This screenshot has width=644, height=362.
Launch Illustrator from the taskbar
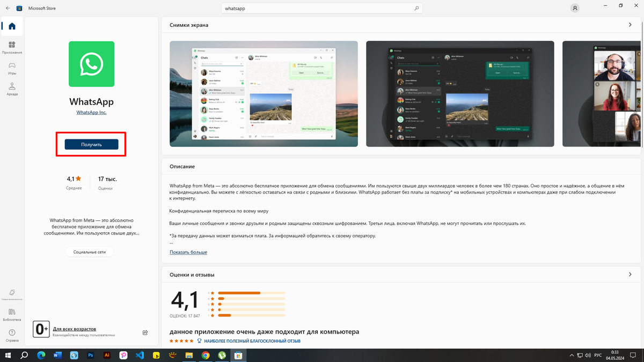[x=107, y=355]
